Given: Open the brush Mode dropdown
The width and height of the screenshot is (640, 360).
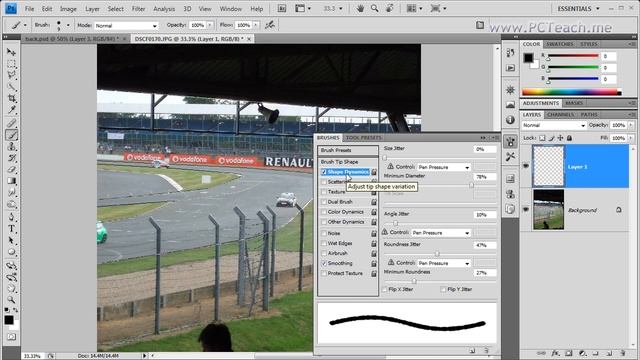Looking at the screenshot, I should point(126,25).
